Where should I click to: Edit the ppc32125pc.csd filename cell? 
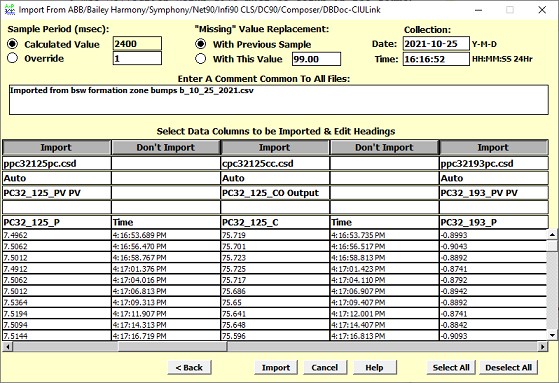56,163
